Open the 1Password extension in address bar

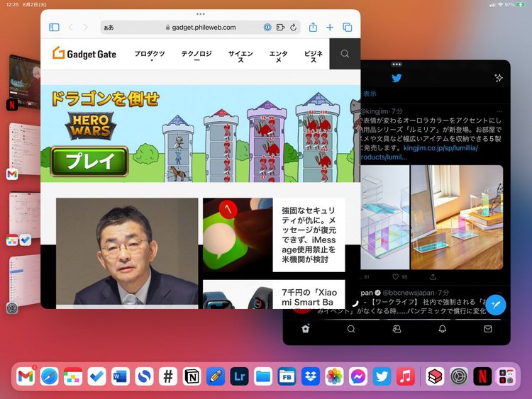click(x=268, y=28)
